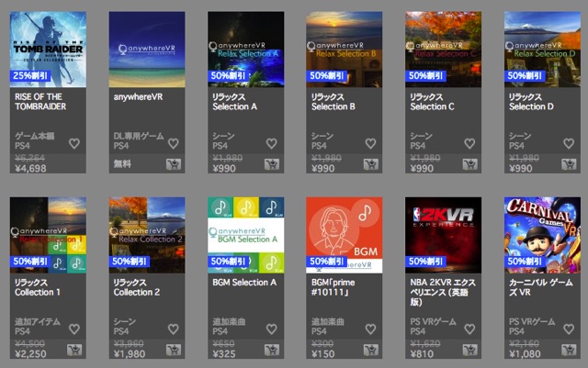Open NBA 2KVR エクスペリエンス title
Screen dimensions: 588x368
pyautogui.click(x=443, y=292)
